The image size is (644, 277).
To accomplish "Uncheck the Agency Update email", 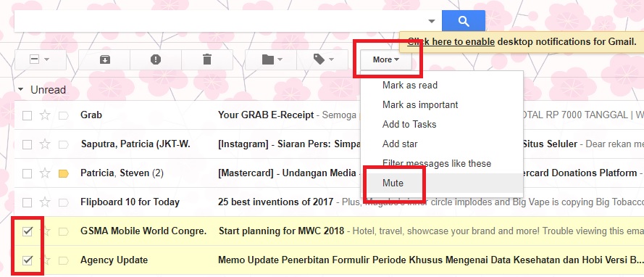I will pyautogui.click(x=27, y=260).
